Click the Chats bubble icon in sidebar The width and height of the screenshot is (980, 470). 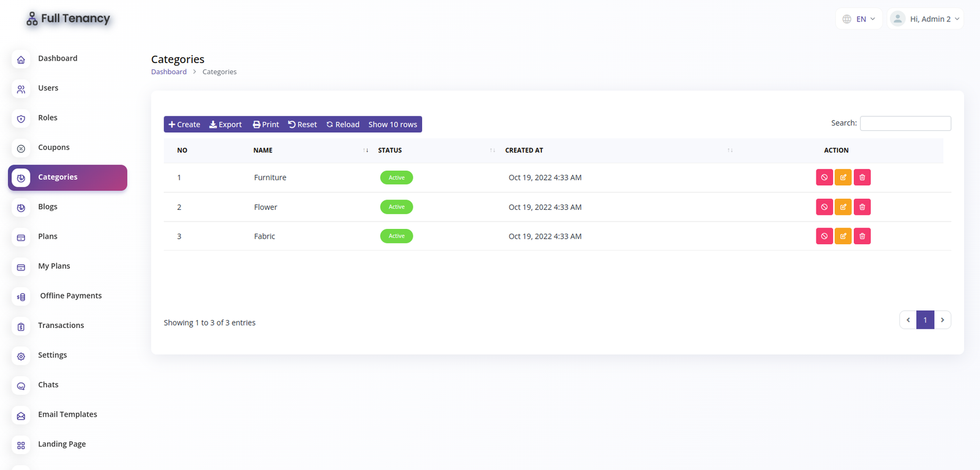pyautogui.click(x=21, y=386)
